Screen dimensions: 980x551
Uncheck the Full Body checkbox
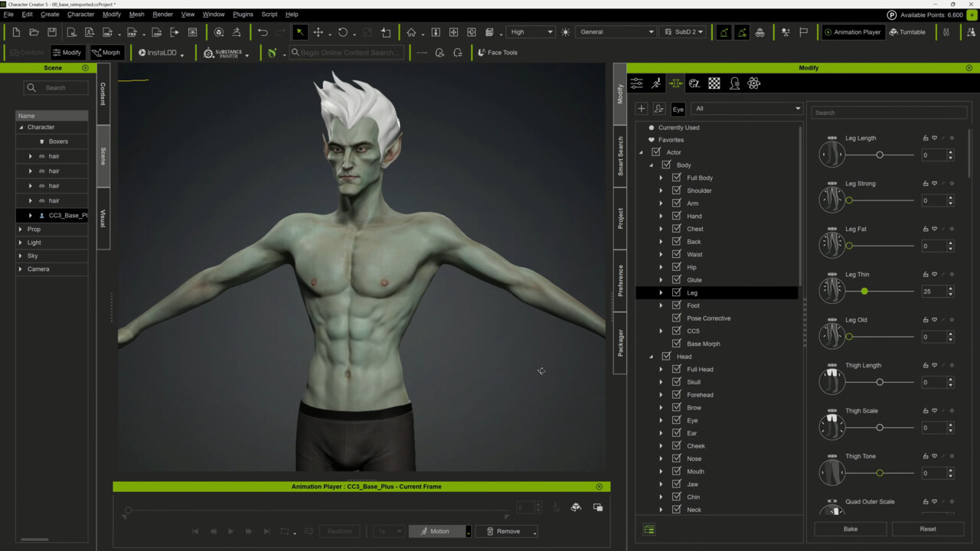click(676, 178)
